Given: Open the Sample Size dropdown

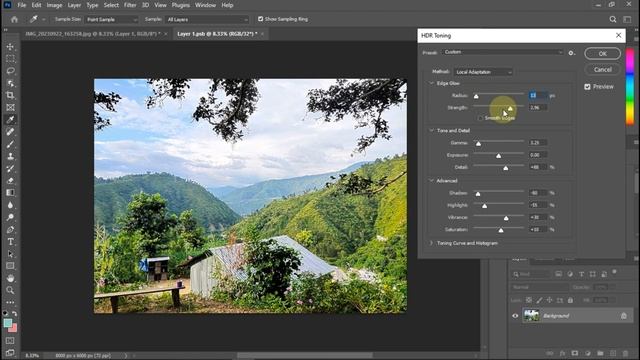Looking at the screenshot, I should [x=111, y=19].
